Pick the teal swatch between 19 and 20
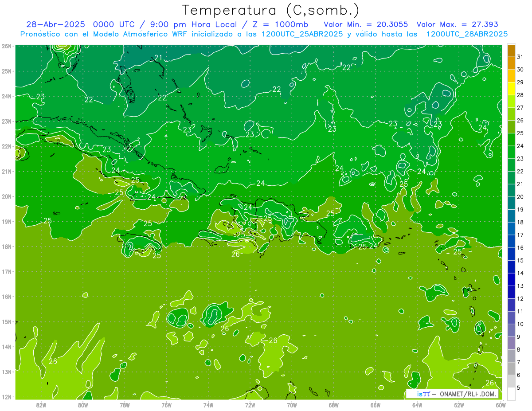 pos(511,203)
